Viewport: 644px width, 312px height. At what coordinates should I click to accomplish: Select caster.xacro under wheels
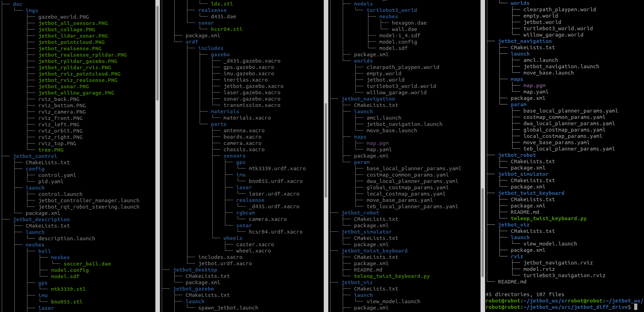[x=255, y=244]
